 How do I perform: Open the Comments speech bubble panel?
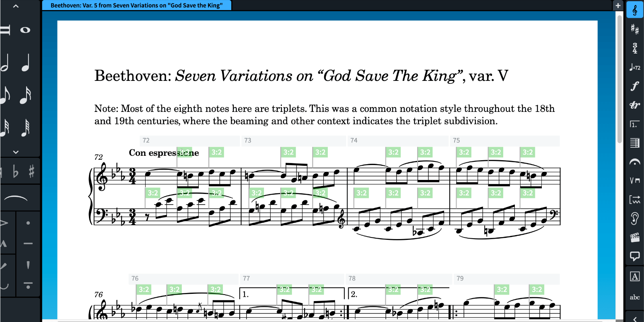tap(635, 256)
